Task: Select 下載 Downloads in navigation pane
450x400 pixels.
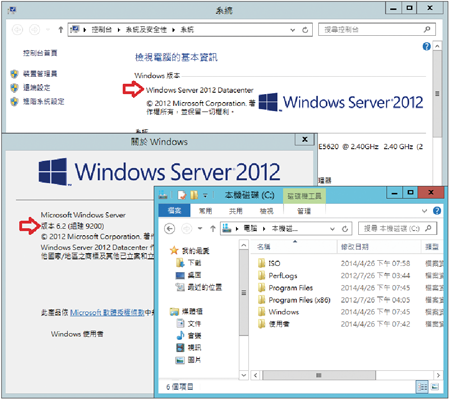Action: pyautogui.click(x=188, y=263)
